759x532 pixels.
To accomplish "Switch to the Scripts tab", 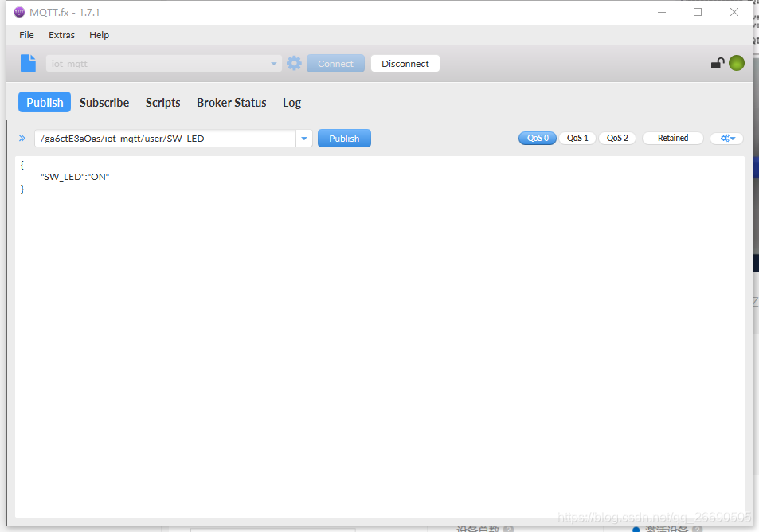I will 163,103.
